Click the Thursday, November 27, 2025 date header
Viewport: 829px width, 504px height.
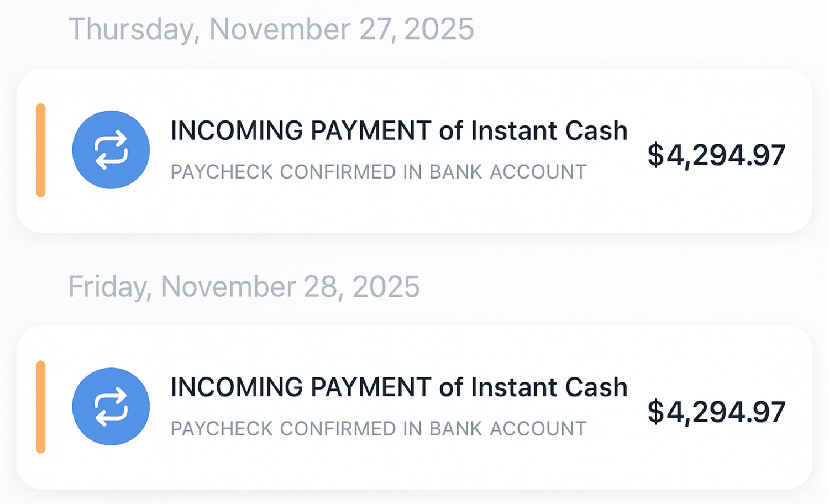pyautogui.click(x=271, y=29)
